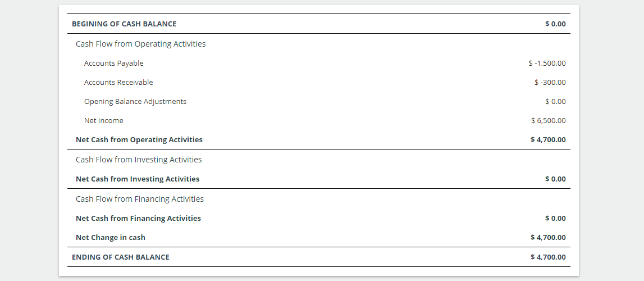Image resolution: width=644 pixels, height=281 pixels.
Task: Click the Beginning of Cash Balance row label
Action: (x=124, y=24)
